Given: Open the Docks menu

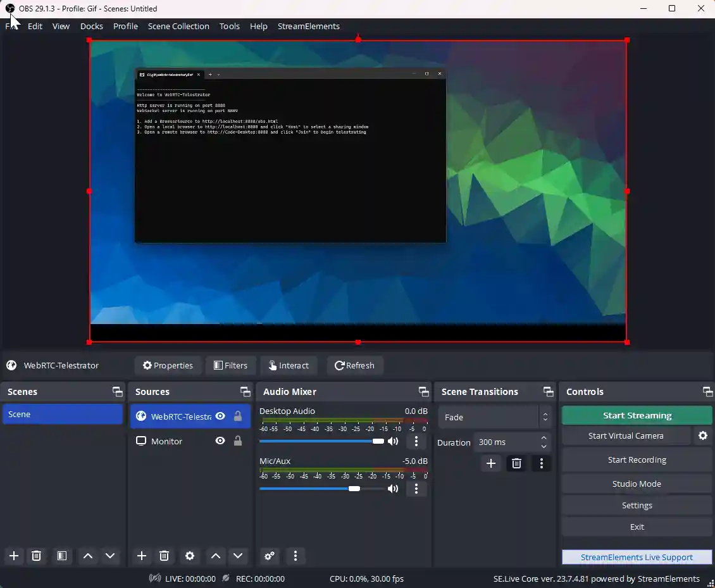Looking at the screenshot, I should [92, 26].
